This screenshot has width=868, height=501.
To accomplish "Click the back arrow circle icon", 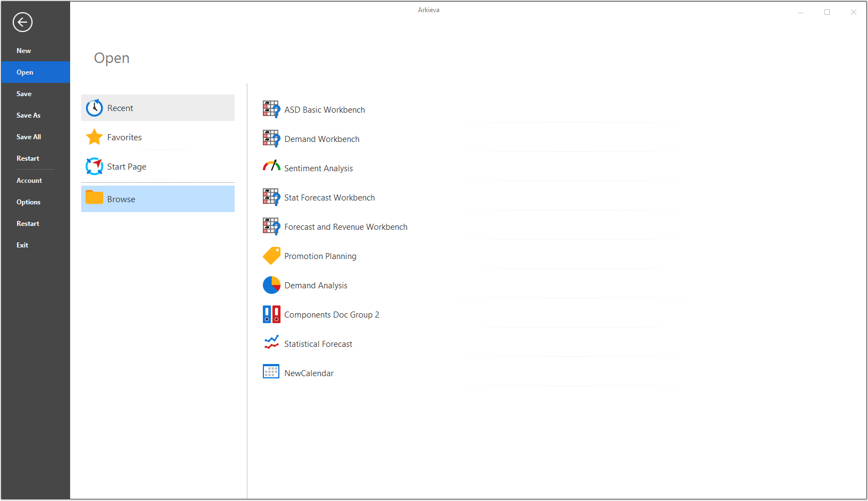I will tap(23, 22).
